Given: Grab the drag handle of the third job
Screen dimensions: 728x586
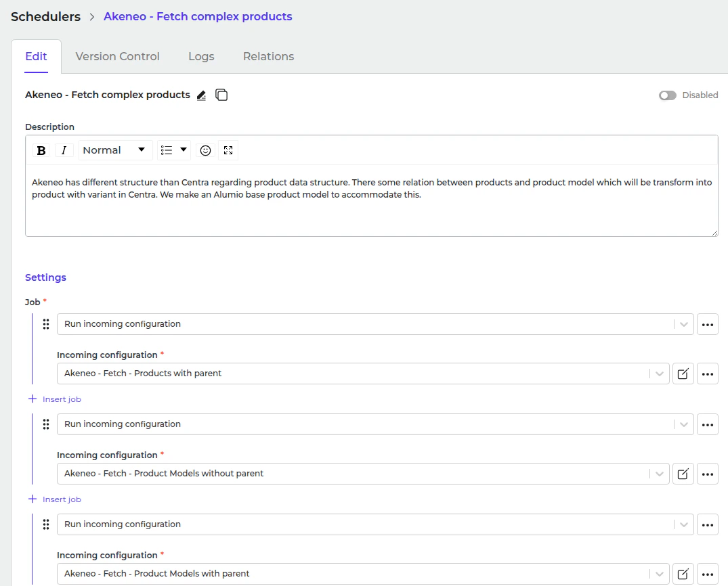Looking at the screenshot, I should click(x=46, y=524).
